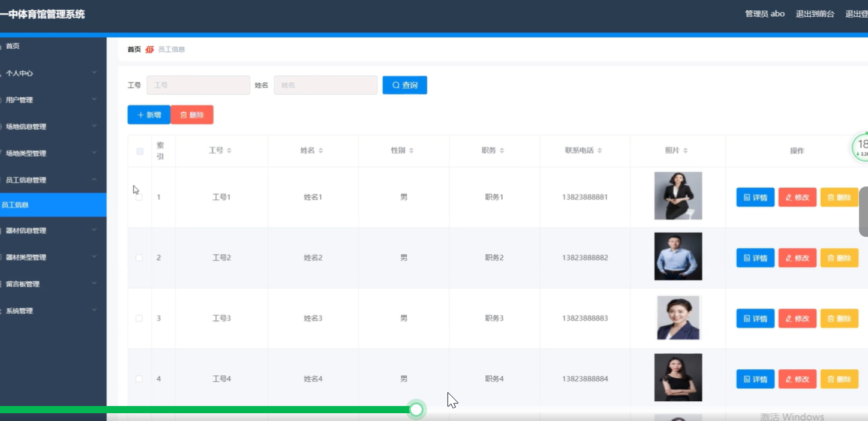The width and height of the screenshot is (868, 421).
Task: Open the photo thumbnail of 姓名1
Action: 678,196
